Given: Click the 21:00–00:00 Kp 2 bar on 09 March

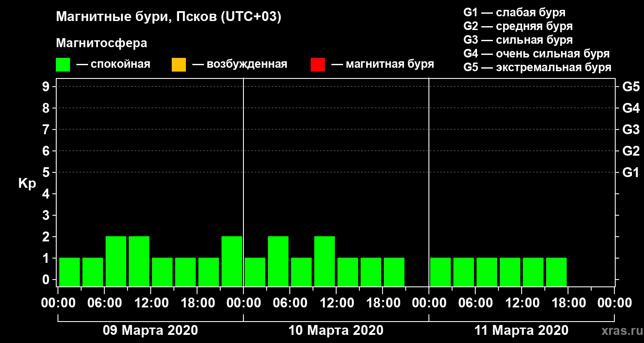Looking at the screenshot, I should pos(232,261).
